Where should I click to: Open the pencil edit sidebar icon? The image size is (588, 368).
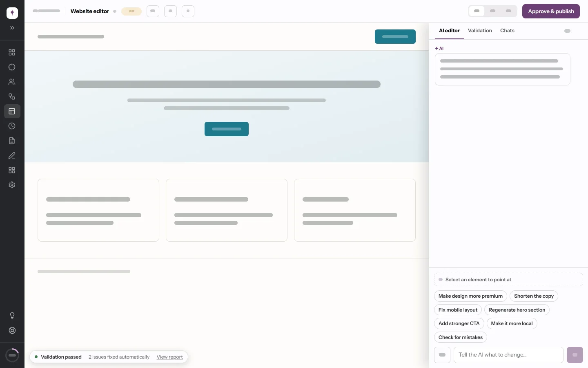coord(12,155)
